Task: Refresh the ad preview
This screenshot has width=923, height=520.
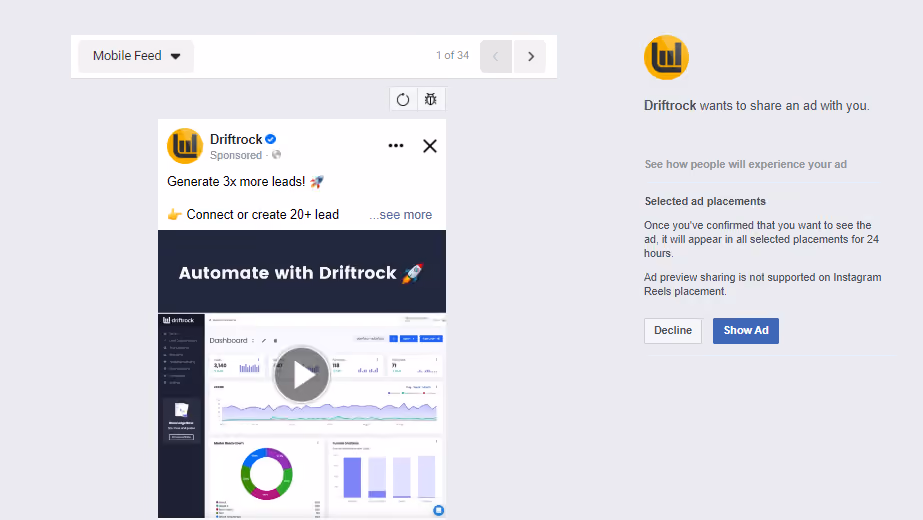Action: coord(403,100)
